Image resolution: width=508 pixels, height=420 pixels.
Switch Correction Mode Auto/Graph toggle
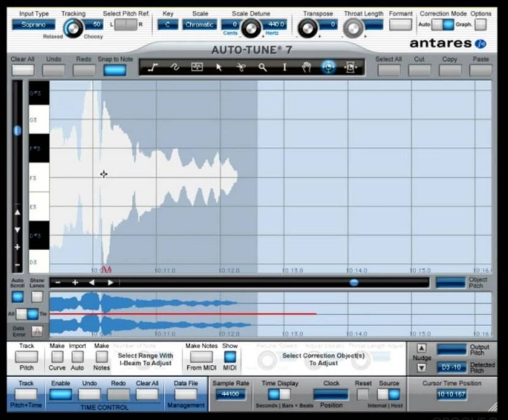point(443,24)
